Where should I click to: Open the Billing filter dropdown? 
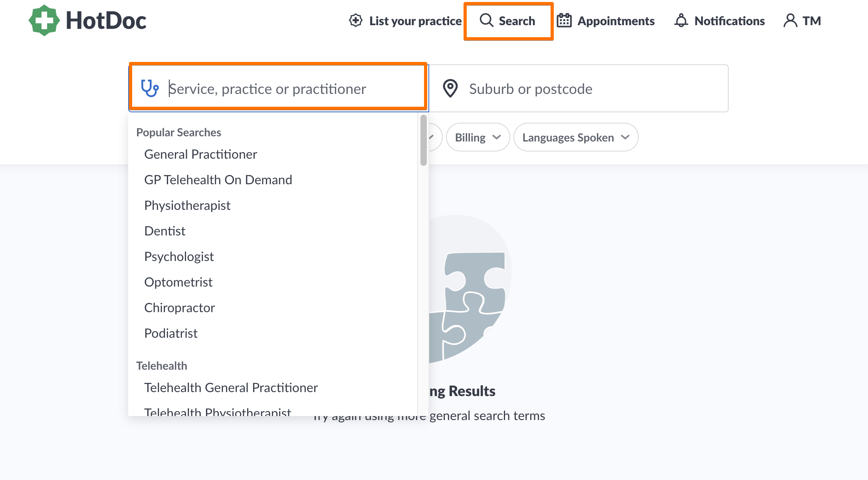478,137
